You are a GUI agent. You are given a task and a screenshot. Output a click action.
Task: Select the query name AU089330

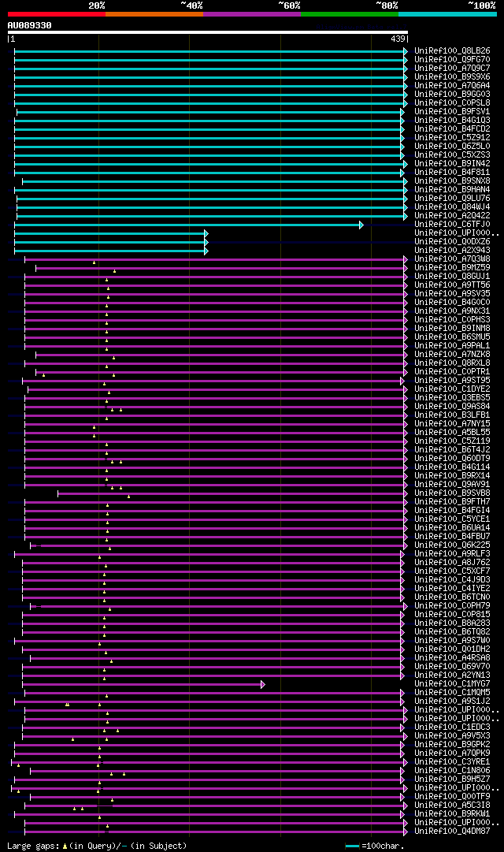point(29,25)
